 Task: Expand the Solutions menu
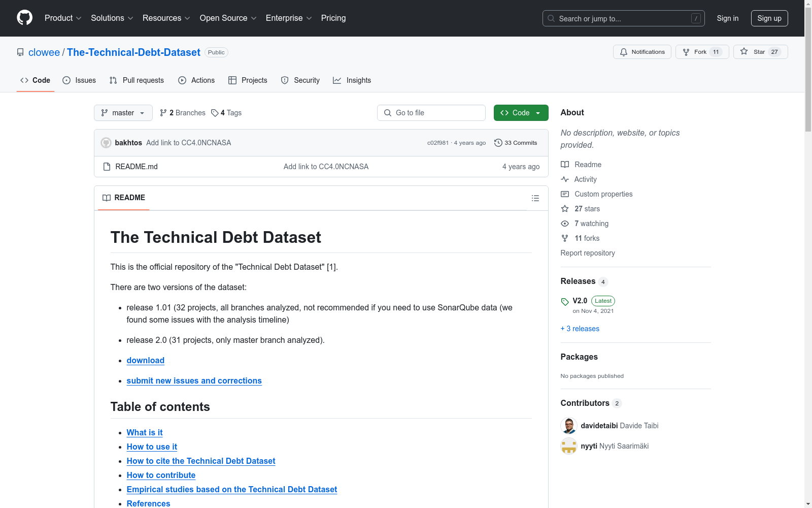click(112, 18)
